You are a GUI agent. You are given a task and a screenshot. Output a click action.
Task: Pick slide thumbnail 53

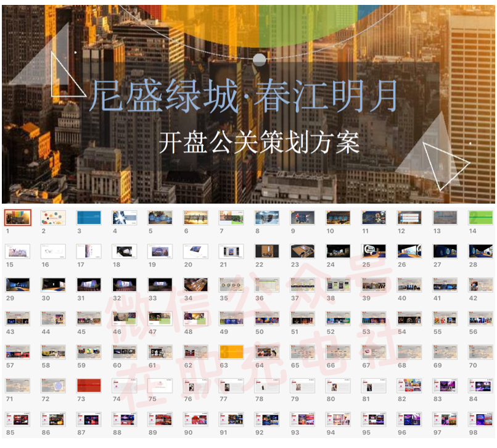(x=374, y=318)
